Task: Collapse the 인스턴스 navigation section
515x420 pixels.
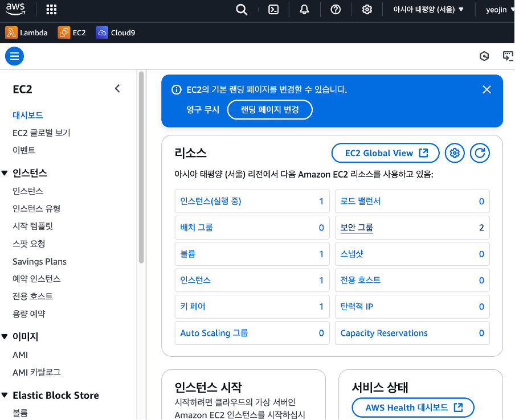Action: coord(4,173)
